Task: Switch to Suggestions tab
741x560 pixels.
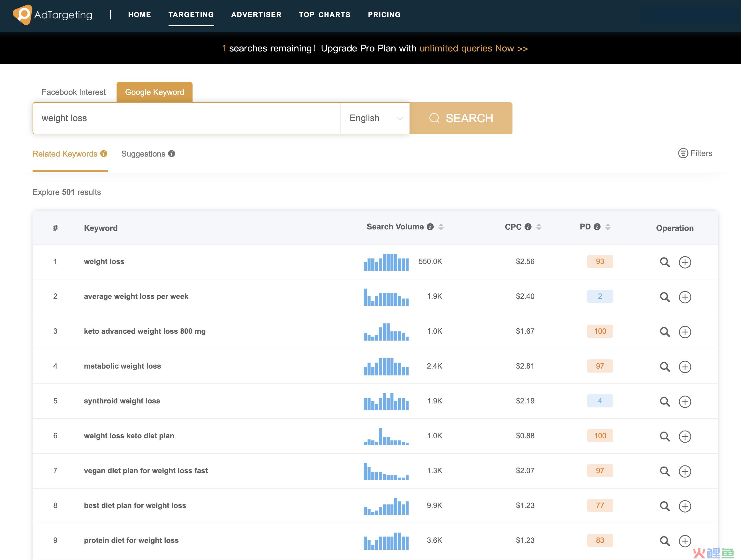Action: (143, 154)
